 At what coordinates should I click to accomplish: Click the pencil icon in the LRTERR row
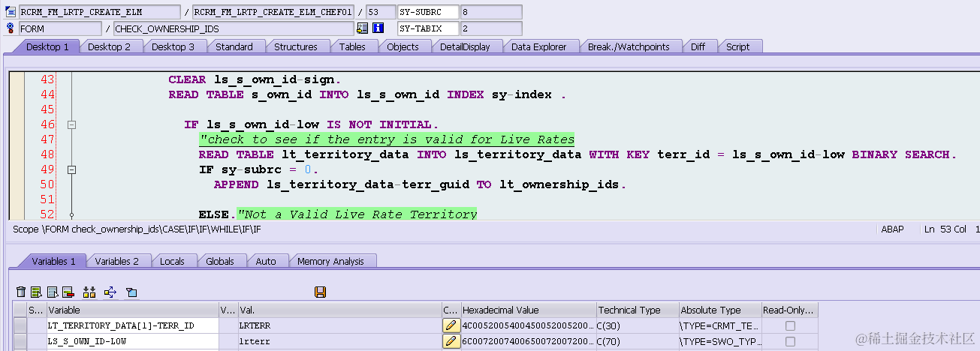[451, 325]
